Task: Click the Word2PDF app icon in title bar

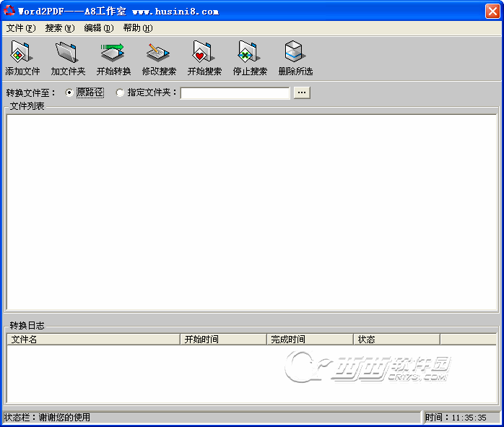Action: (x=9, y=11)
